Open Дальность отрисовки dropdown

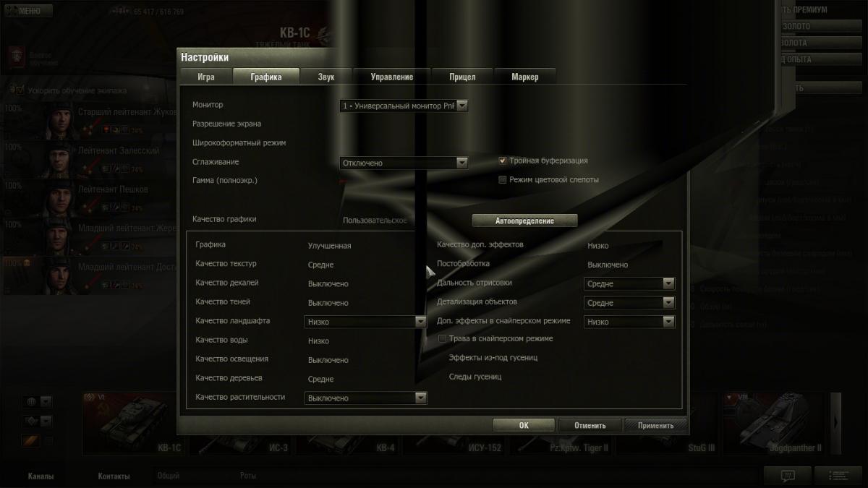coord(629,284)
